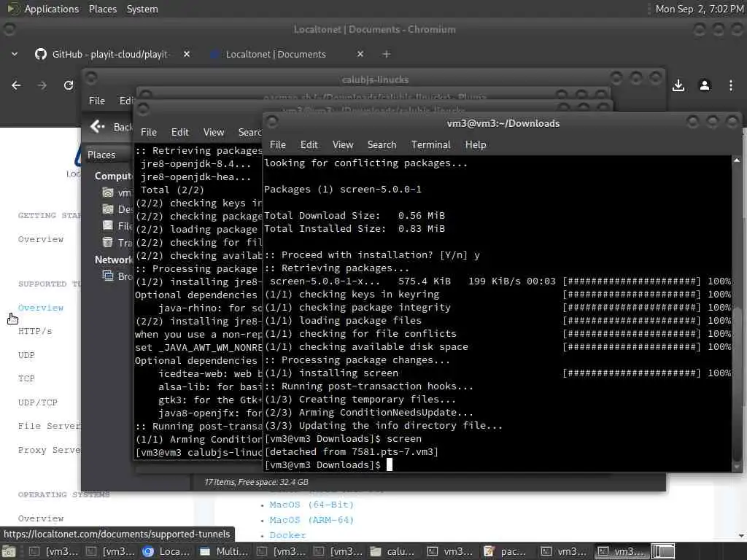Click Back arrow in file manager

tap(97, 126)
